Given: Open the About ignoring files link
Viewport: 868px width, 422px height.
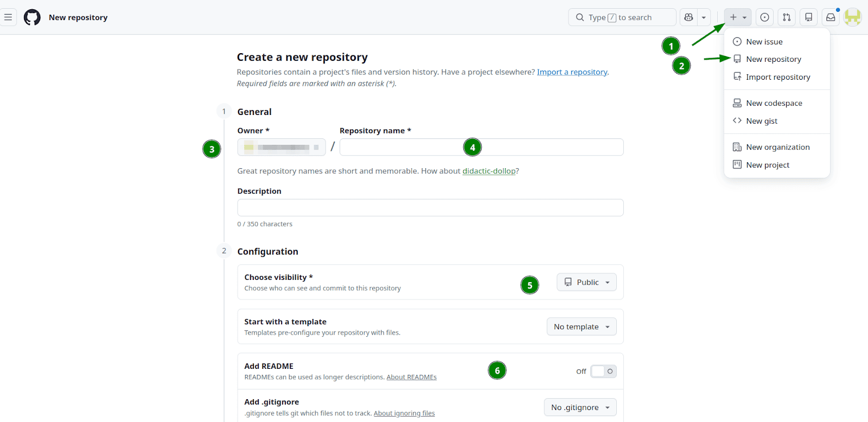Looking at the screenshot, I should (x=404, y=413).
